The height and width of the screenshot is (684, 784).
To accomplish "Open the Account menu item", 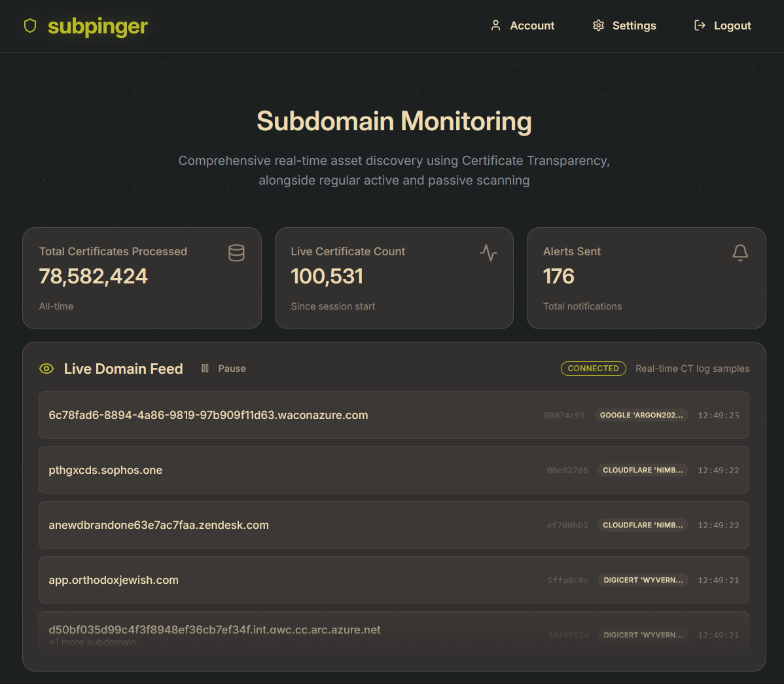I will (x=531, y=26).
